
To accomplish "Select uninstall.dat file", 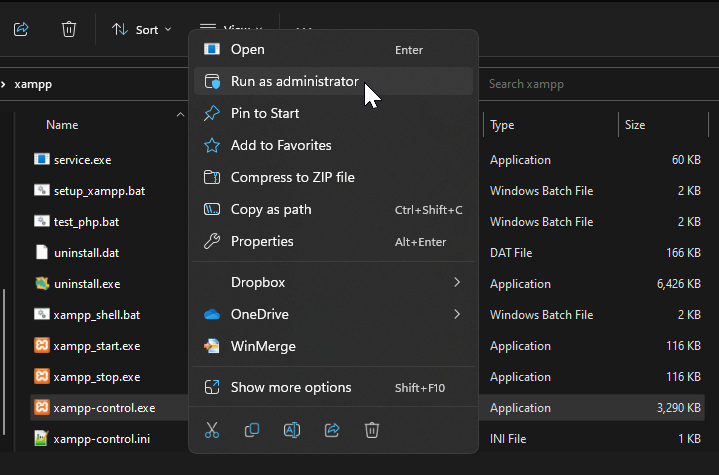I will (x=87, y=253).
